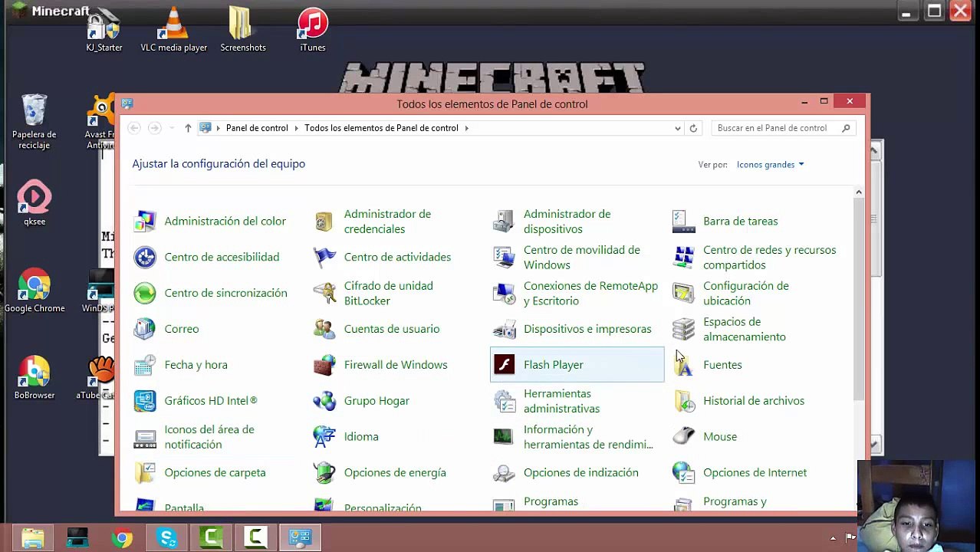Open Herramientas administrativas icon

click(x=504, y=400)
